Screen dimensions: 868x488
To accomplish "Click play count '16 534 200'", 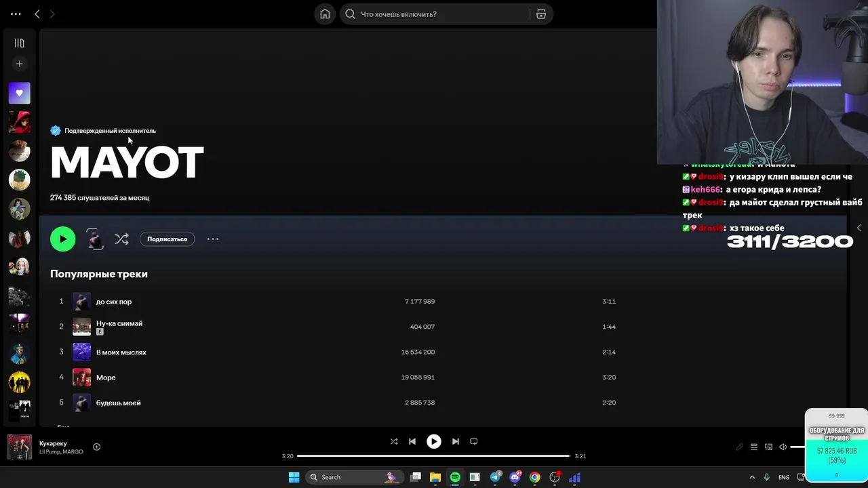I will pos(418,352).
